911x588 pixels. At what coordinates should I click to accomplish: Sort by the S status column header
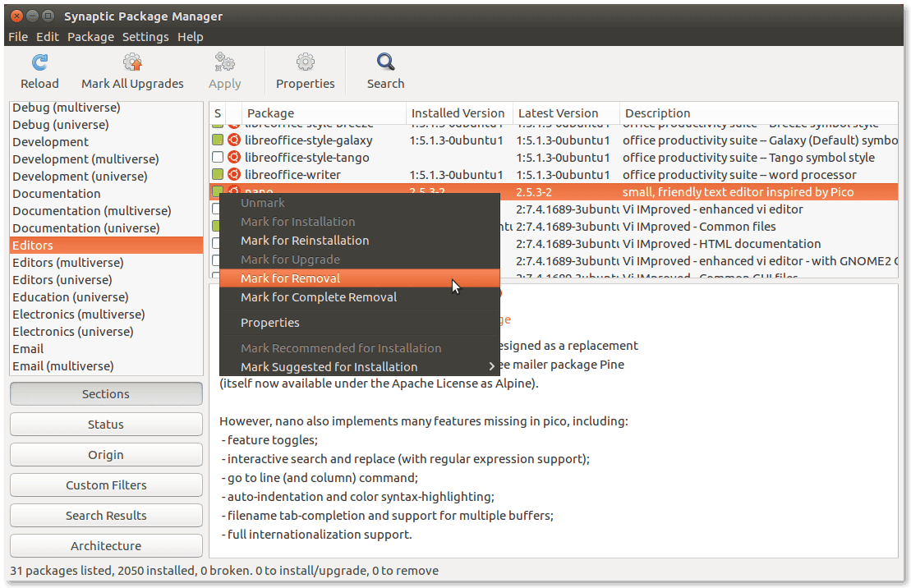(218, 113)
